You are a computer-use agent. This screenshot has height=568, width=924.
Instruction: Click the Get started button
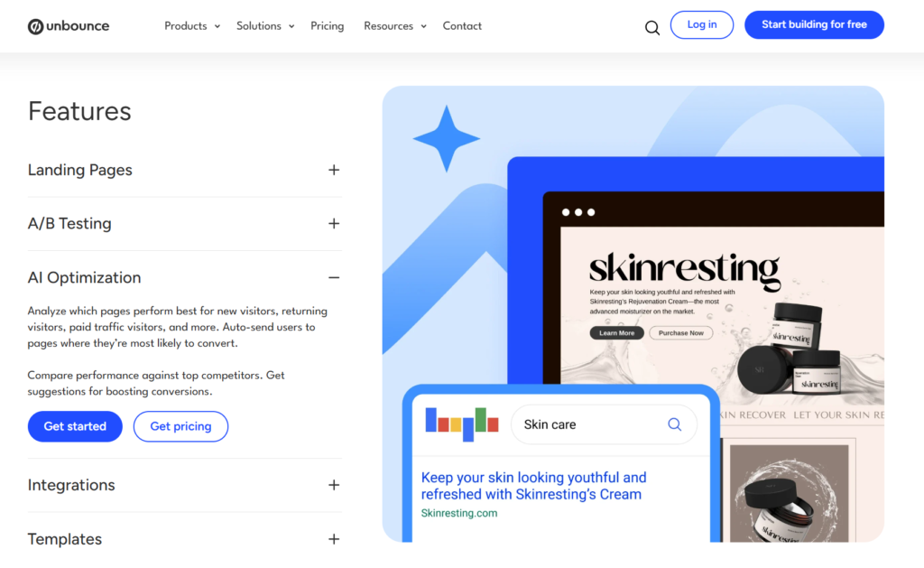point(75,426)
